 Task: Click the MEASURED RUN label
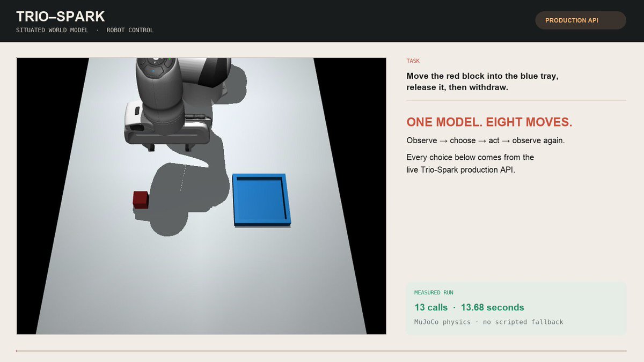pyautogui.click(x=434, y=292)
